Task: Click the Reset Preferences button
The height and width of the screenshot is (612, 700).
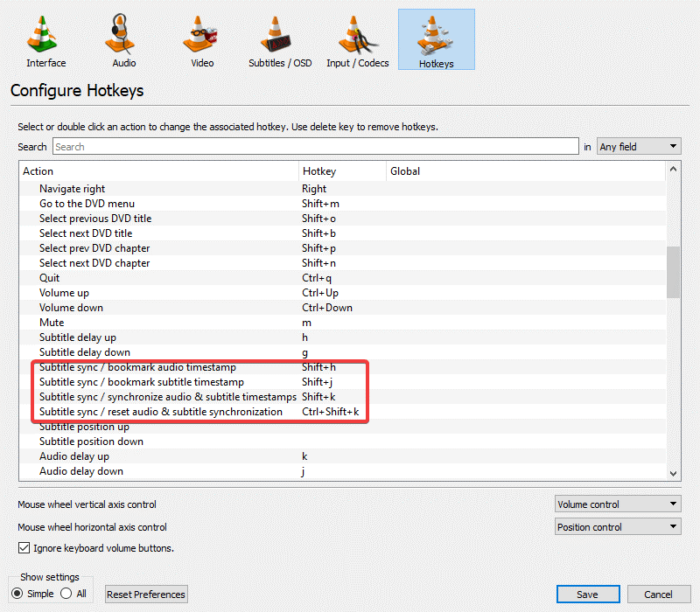Action: click(145, 594)
